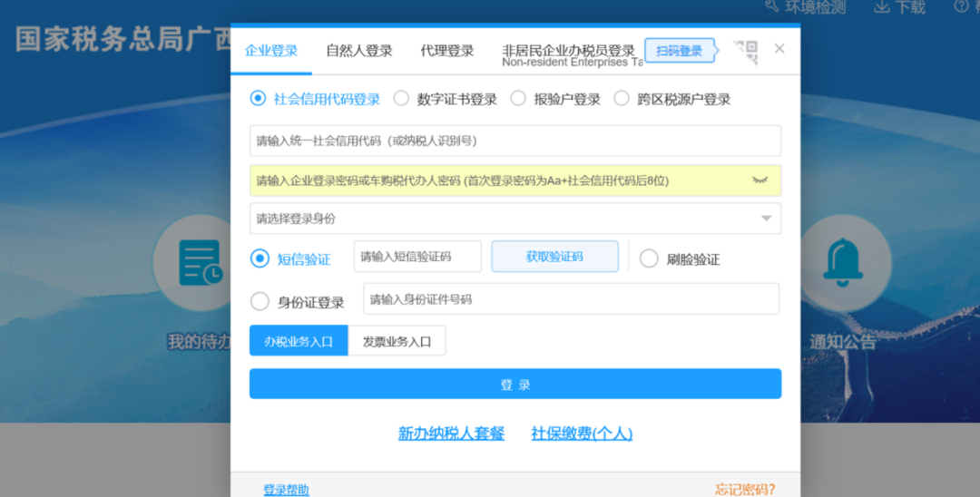Click the 下载 download icon
Viewport: 980px width, 497px height.
(x=881, y=7)
